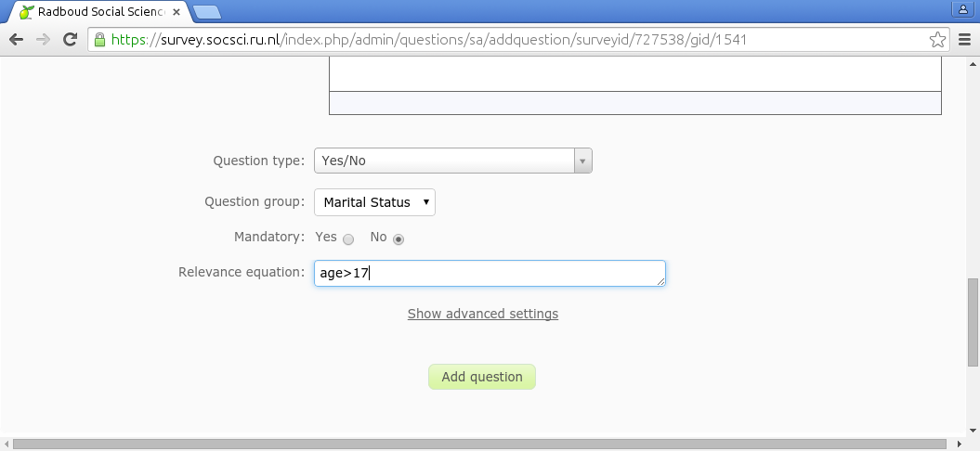
Task: Click the Add question button
Action: (x=481, y=377)
